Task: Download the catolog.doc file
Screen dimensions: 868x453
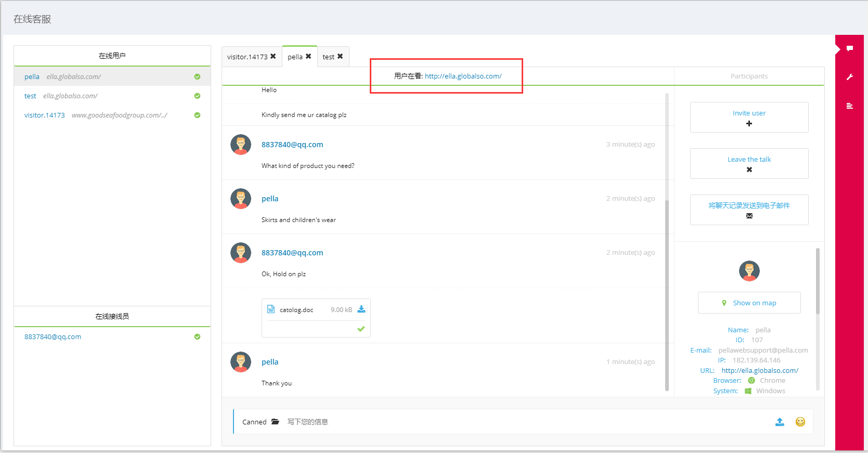Action: point(361,309)
